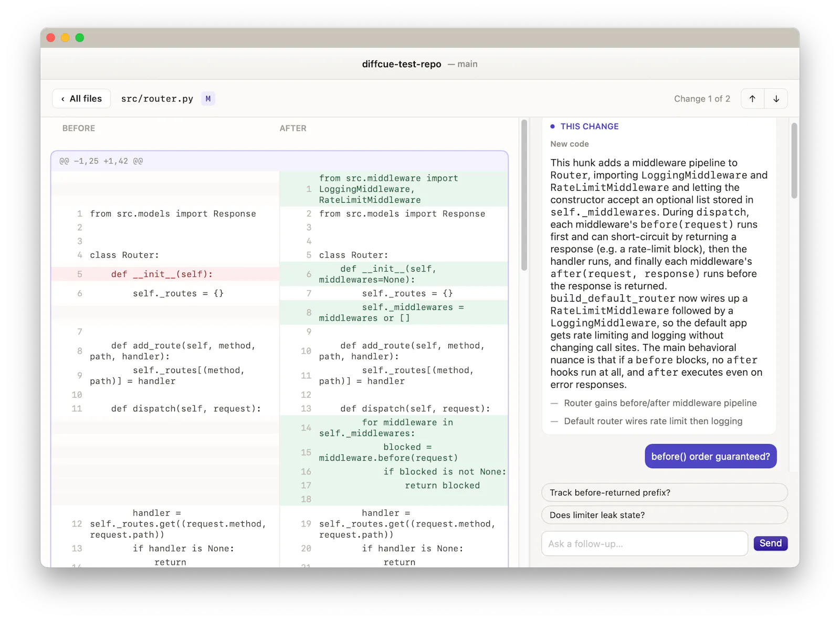Viewport: 840px width, 621px height.
Task: Click added line 'for middleware in self._middlewares:'
Action: click(394, 428)
